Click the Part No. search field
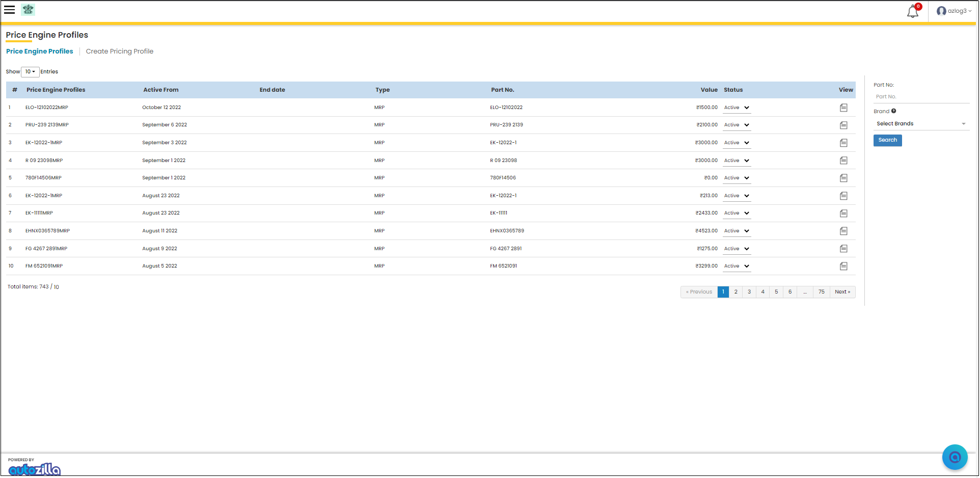Image resolution: width=980 pixels, height=478 pixels. pos(920,97)
